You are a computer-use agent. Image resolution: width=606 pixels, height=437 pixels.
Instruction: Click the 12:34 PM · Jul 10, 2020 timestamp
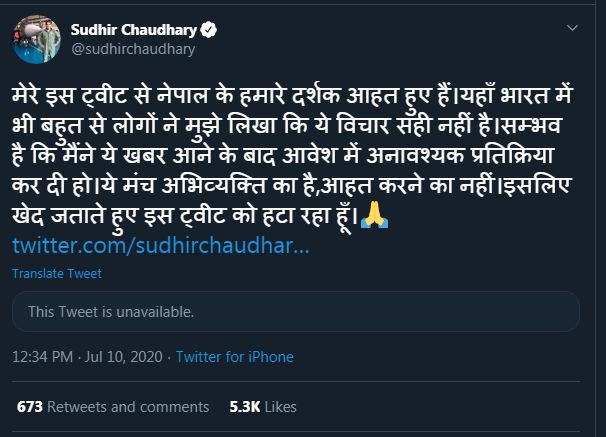88,357
